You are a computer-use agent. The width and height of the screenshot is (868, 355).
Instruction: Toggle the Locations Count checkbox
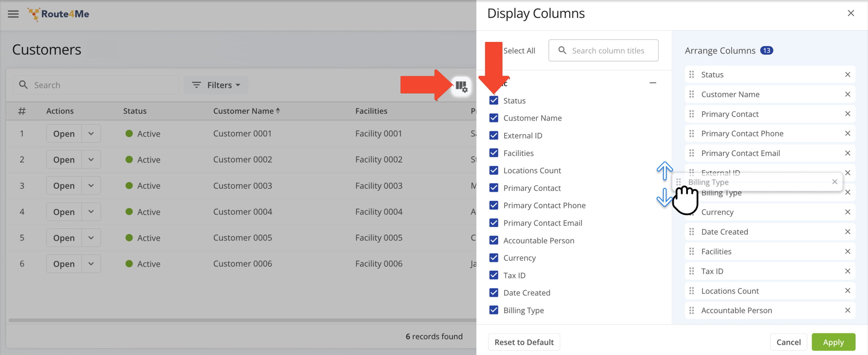[x=494, y=170]
